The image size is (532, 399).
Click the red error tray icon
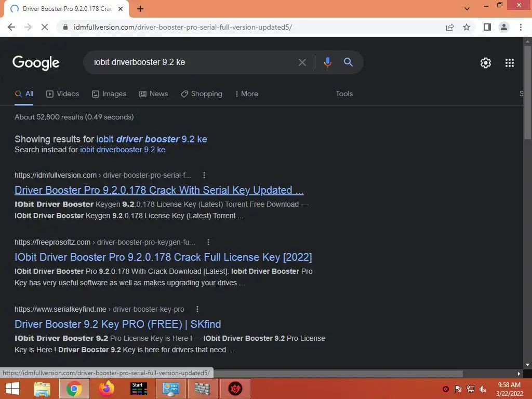446,389
